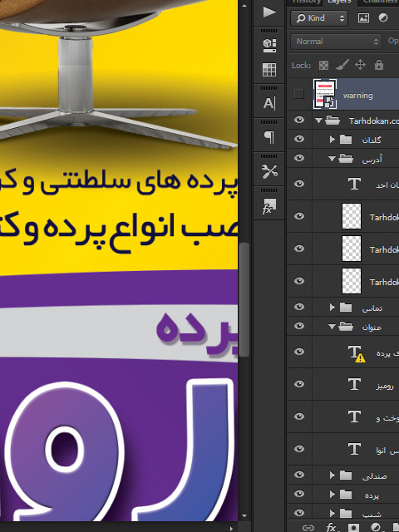
Task: Filter layers by pixel layers icon
Action: (363, 18)
